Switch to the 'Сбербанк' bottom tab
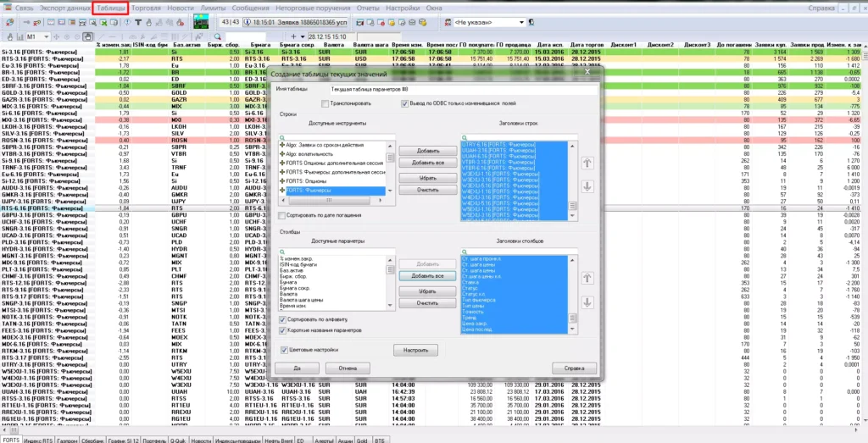Screen dimensions: 868x443 point(93,440)
